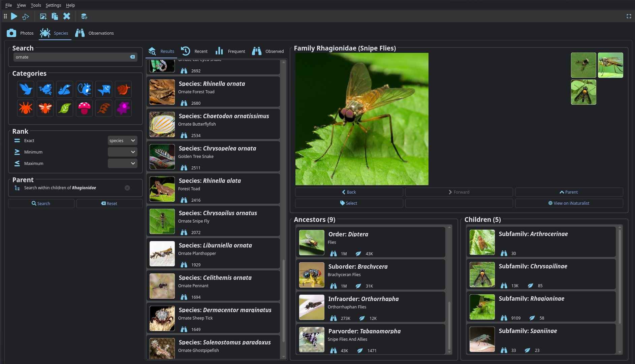This screenshot has height=364, width=635.
Task: Select the Chrysopilus ornatus Ornate Snipe Fly result
Action: pos(213,221)
